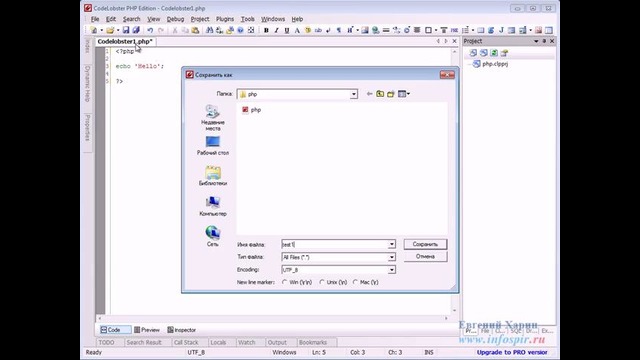Expand the Тип файла dropdown
Image resolution: width=640 pixels, height=360 pixels.
point(391,257)
